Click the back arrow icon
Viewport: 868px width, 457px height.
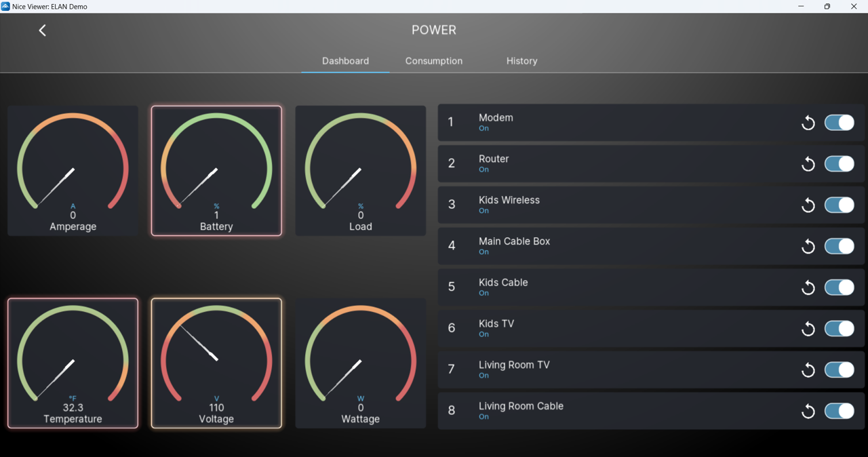point(42,31)
